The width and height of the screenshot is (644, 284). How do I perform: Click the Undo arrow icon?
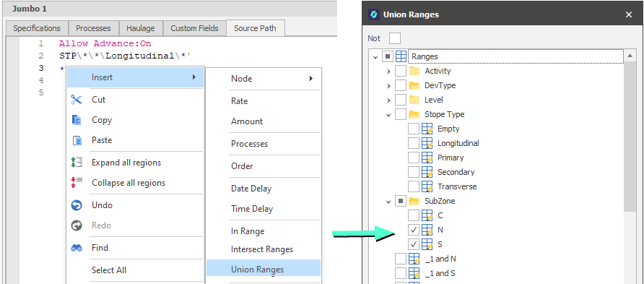click(77, 205)
